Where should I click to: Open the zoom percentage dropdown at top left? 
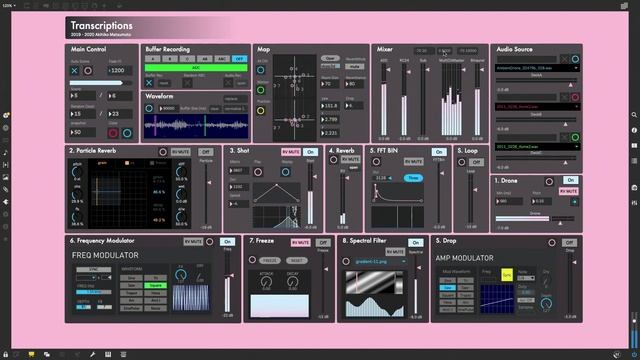[x=9, y=5]
